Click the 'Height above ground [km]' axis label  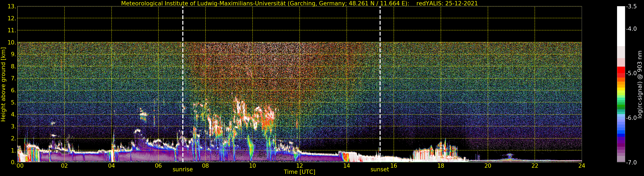coord(3,84)
